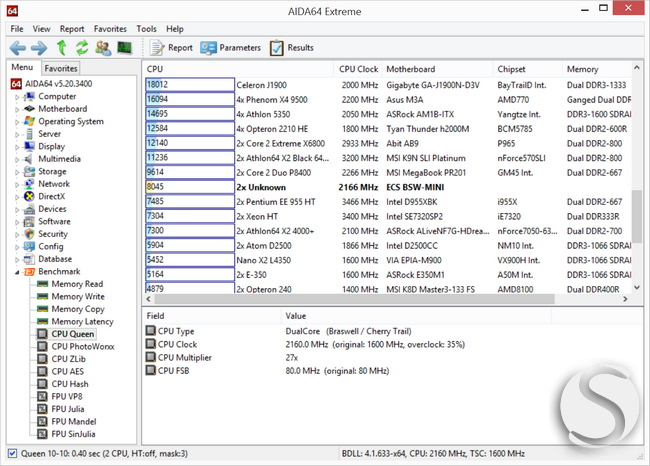Click the Display monitor icon
This screenshot has width=650, height=466.
pos(29,146)
